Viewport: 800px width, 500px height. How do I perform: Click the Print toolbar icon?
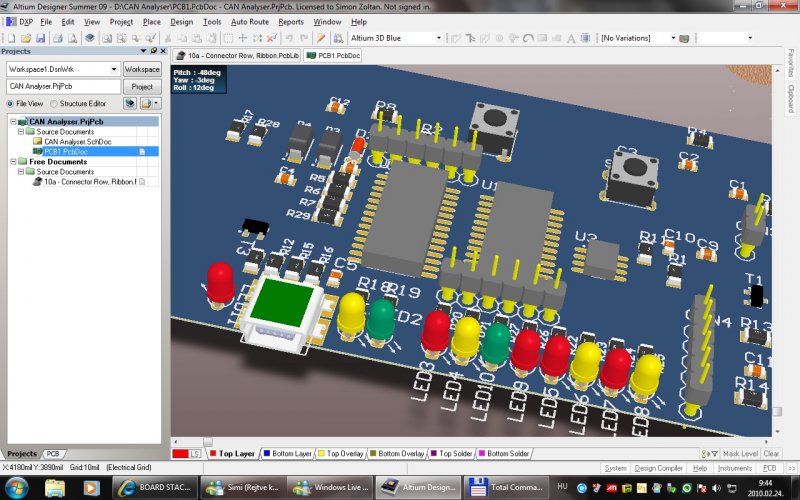58,38
